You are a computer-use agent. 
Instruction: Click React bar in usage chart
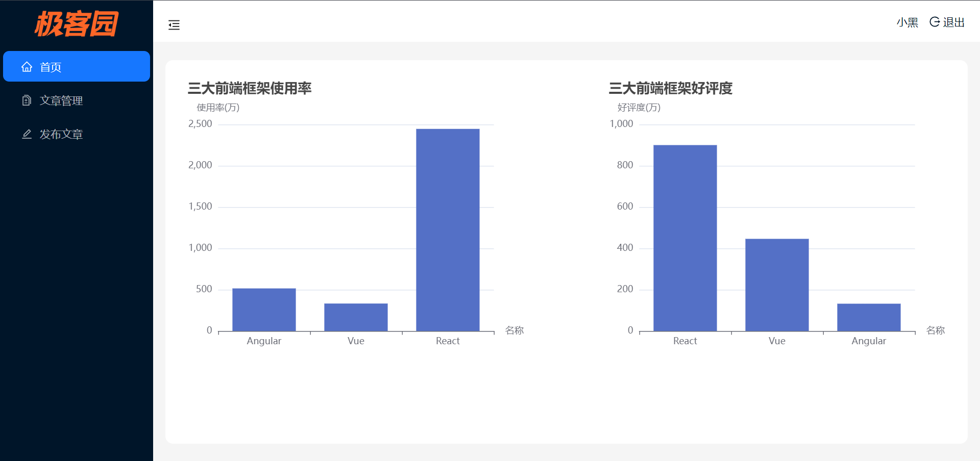click(448, 229)
